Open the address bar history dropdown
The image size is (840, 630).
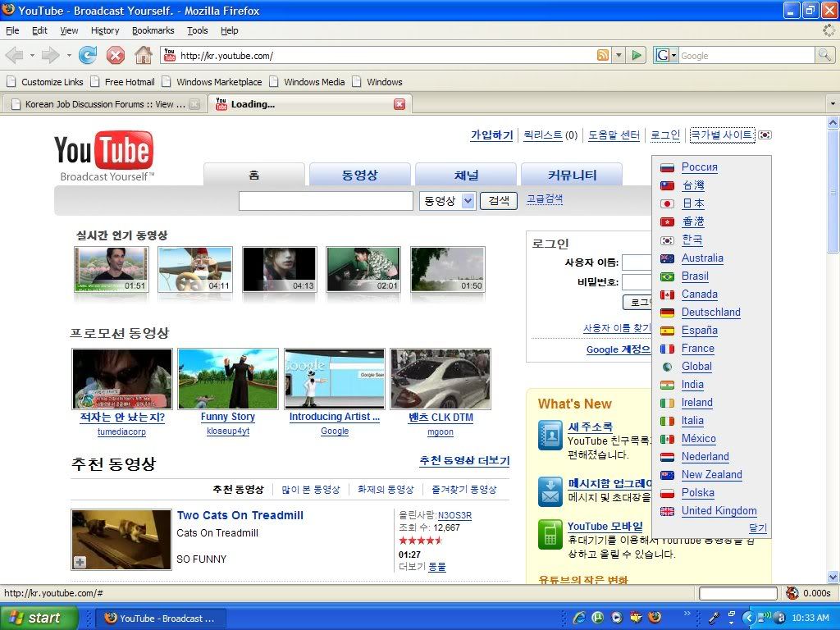619,56
